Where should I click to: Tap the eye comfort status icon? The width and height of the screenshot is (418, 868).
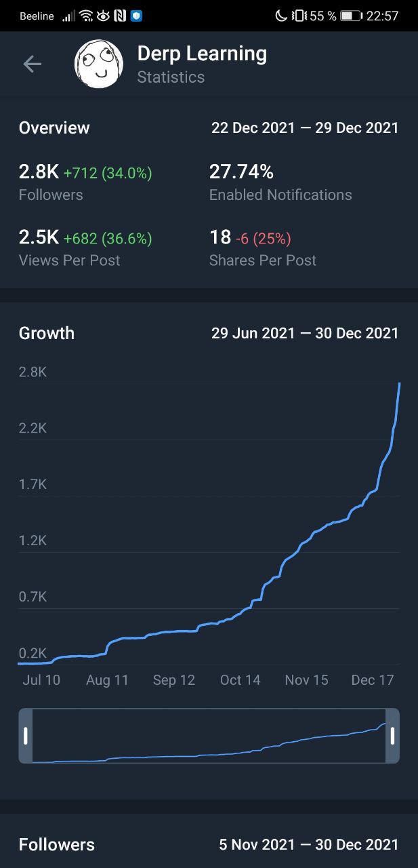(103, 16)
